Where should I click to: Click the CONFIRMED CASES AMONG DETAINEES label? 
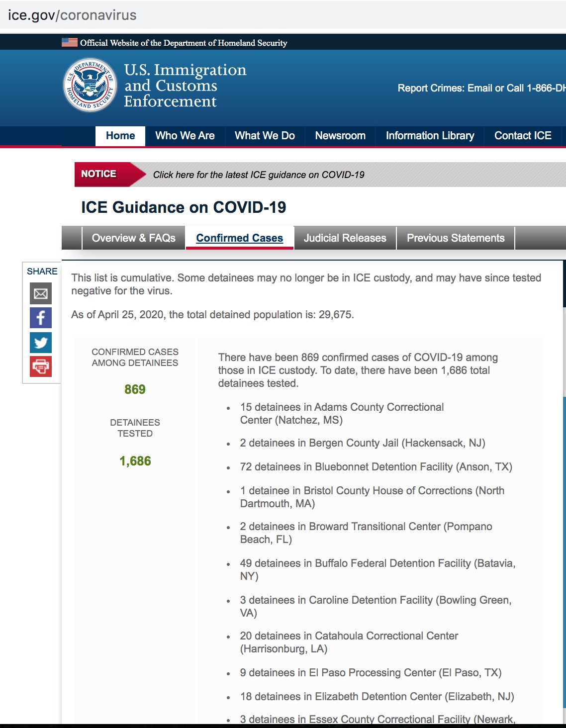tap(135, 358)
